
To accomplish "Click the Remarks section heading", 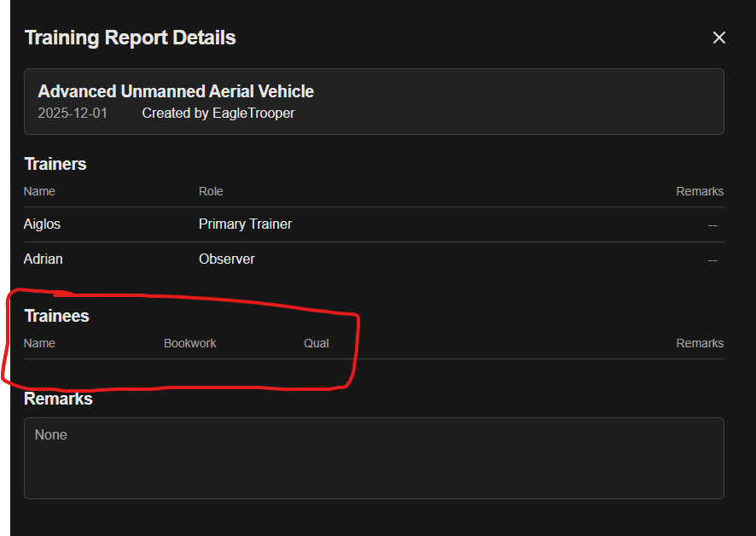I will pyautogui.click(x=58, y=399).
